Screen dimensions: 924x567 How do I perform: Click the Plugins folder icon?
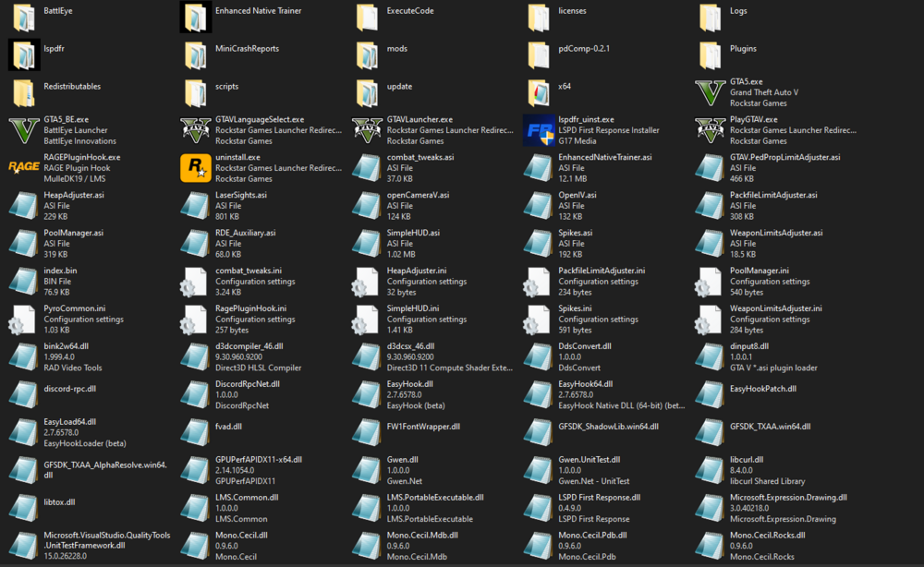[710, 55]
